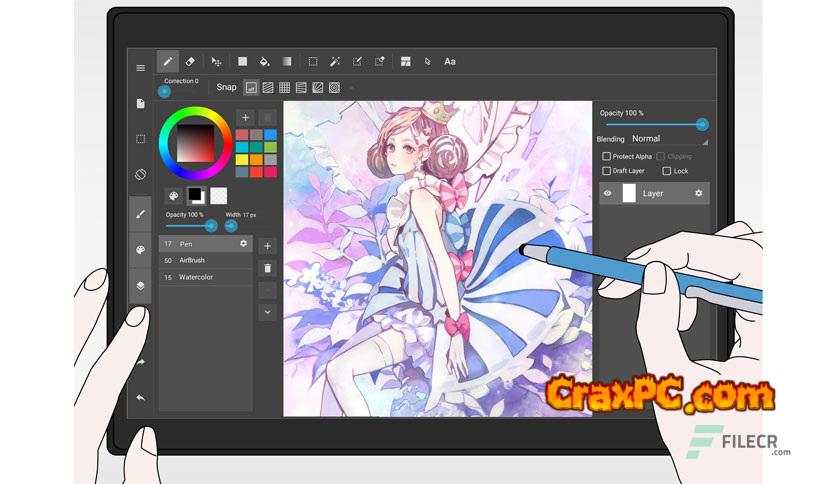Select the Watercolor brush
This screenshot has width=836, height=484.
205,277
